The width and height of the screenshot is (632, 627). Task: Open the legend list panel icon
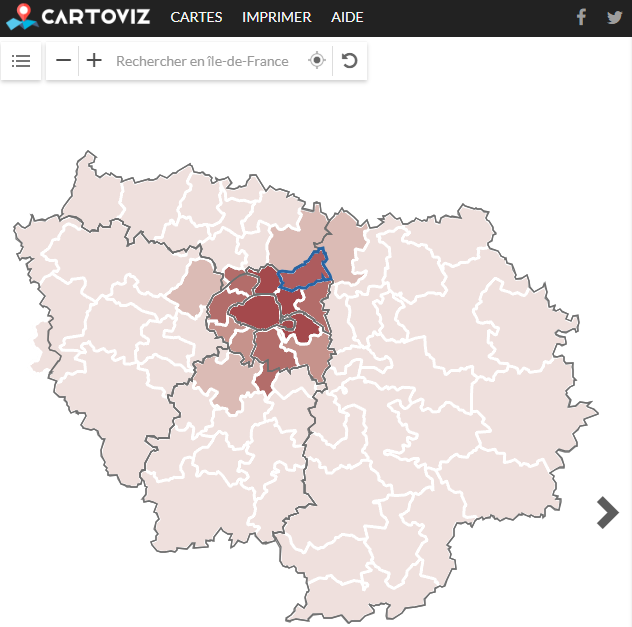[x=21, y=61]
